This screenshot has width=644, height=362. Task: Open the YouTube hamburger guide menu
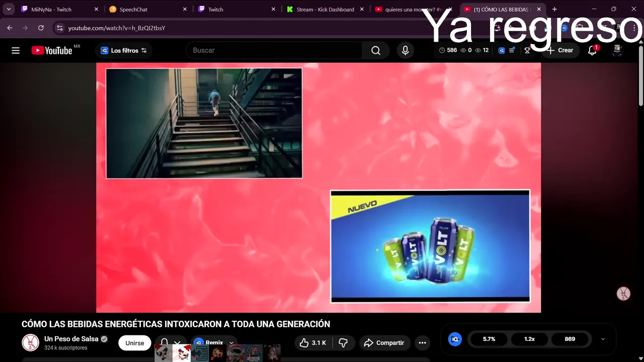(x=16, y=50)
